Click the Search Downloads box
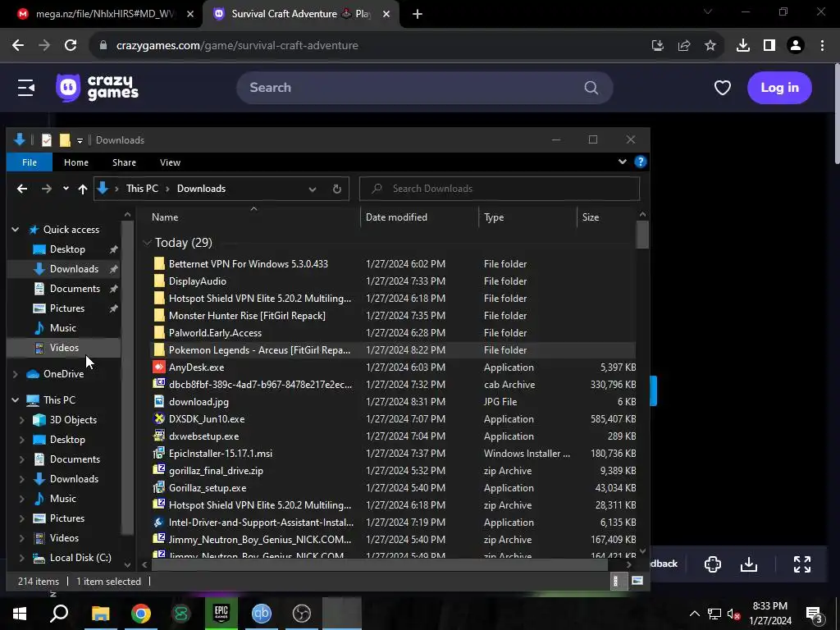The width and height of the screenshot is (840, 630). pyautogui.click(x=500, y=189)
